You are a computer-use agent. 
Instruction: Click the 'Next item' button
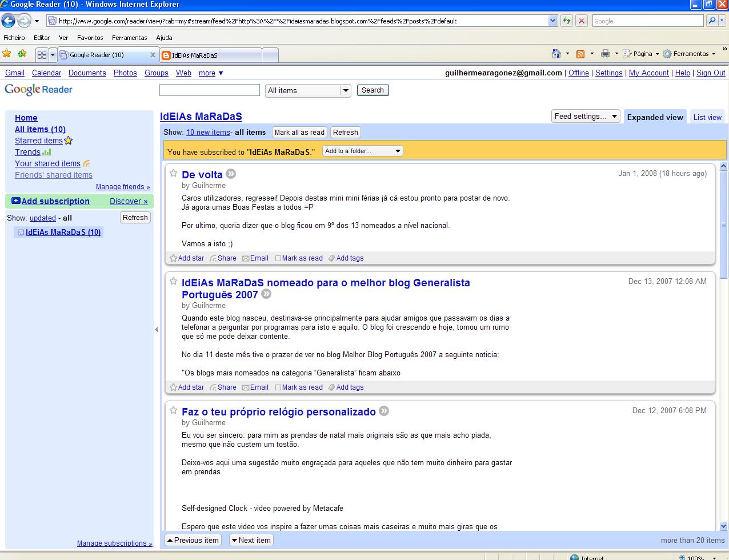click(x=251, y=540)
